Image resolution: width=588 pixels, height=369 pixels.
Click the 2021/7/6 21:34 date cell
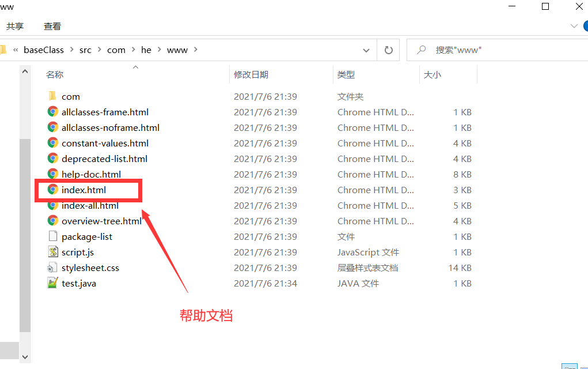click(x=265, y=284)
